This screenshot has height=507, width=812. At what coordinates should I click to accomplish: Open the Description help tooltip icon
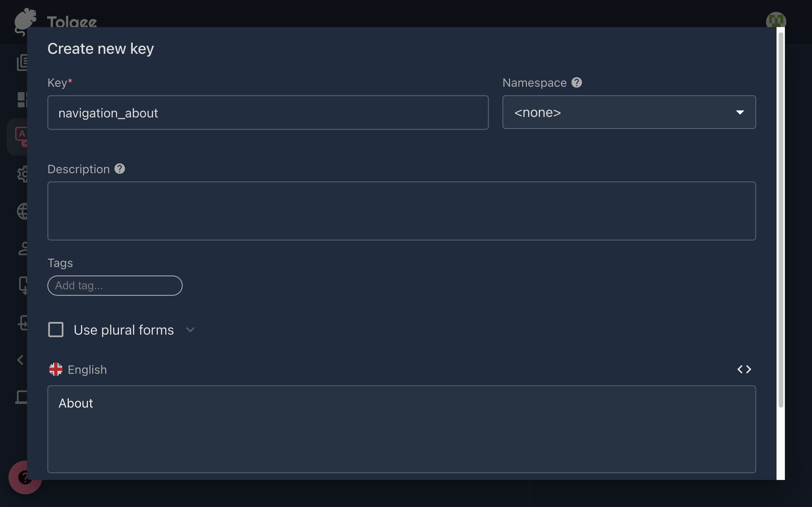[120, 169]
